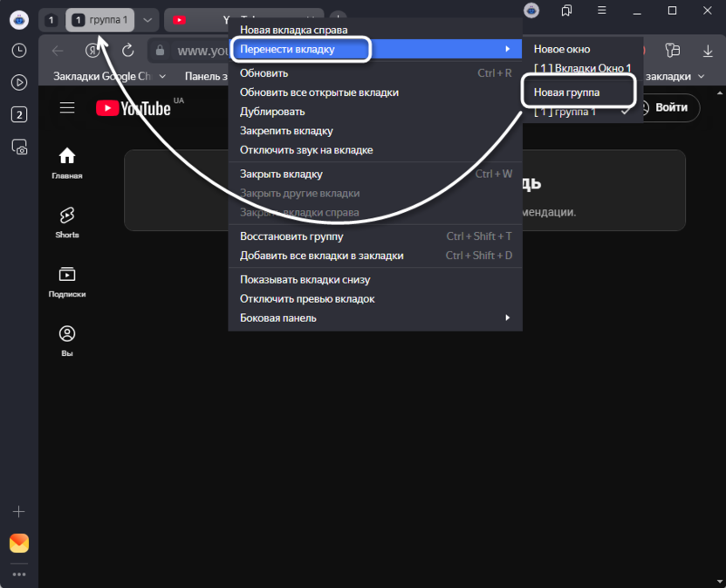This screenshot has height=588, width=726.
Task: Choose 'Добавить все вкладки в закладки'
Action: click(x=375, y=256)
